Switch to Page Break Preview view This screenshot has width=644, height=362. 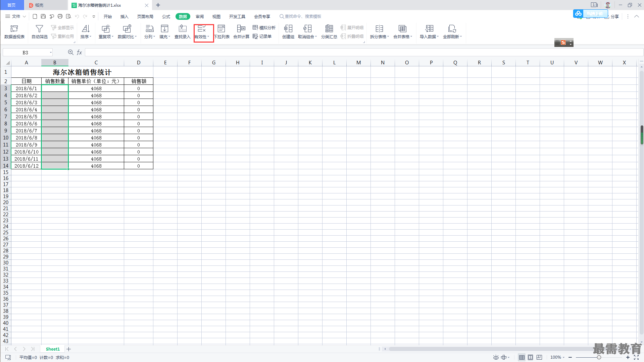click(539, 357)
